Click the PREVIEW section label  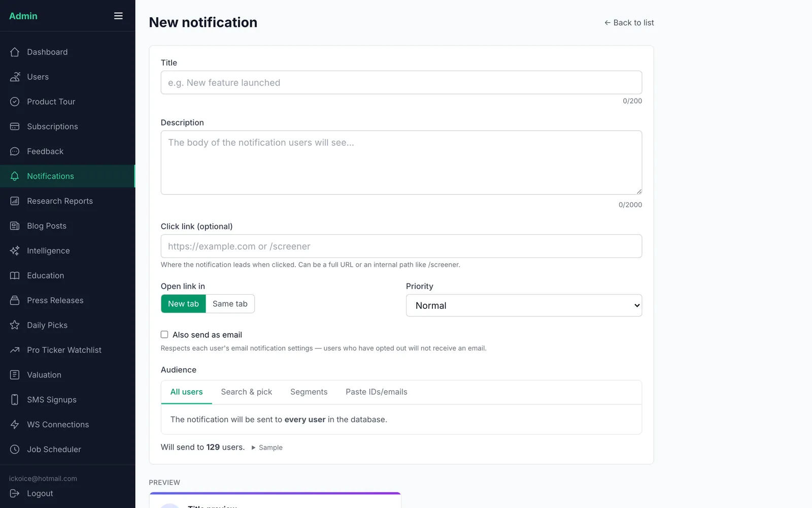(x=164, y=483)
